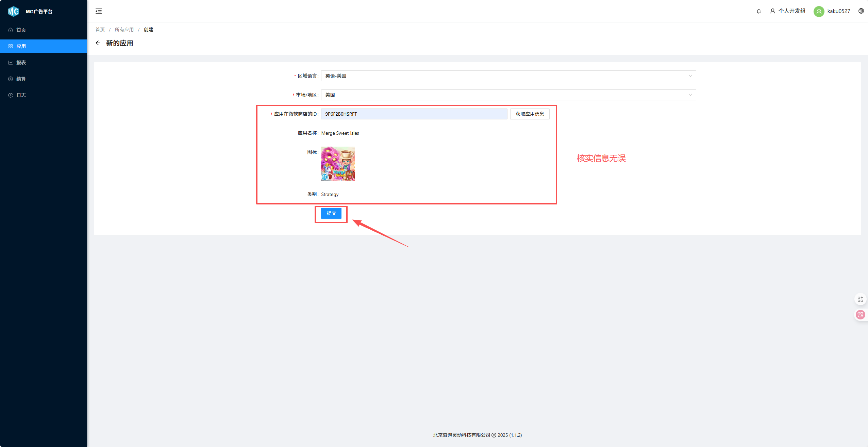Collapse the sidebar with hamburger icon
Screen dimensions: 868x447
[x=99, y=11]
